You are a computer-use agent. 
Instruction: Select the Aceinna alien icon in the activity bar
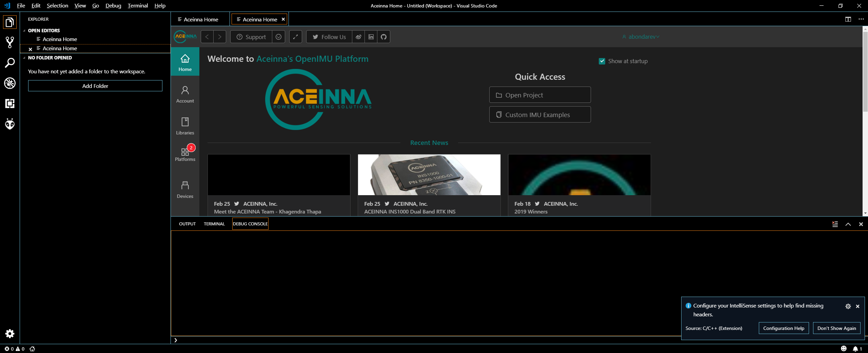pyautogui.click(x=10, y=124)
